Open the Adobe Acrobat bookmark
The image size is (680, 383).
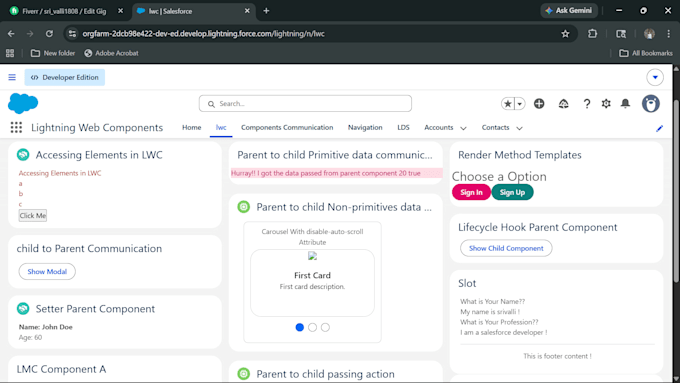pyautogui.click(x=111, y=53)
